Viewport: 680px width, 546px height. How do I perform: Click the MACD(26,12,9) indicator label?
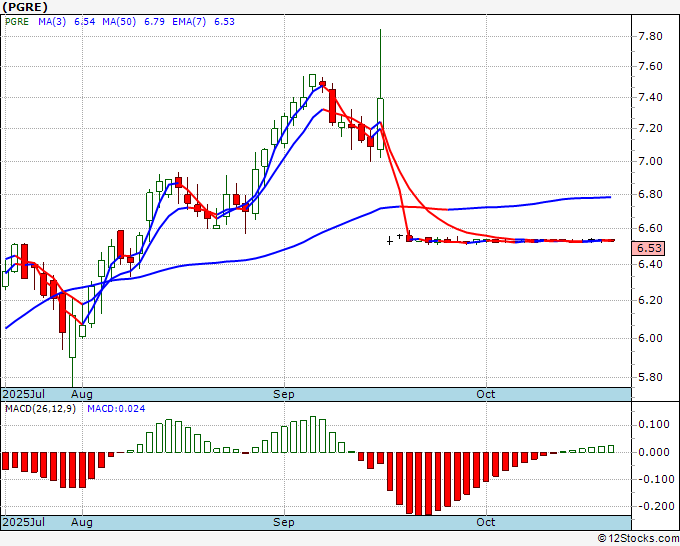[40, 409]
